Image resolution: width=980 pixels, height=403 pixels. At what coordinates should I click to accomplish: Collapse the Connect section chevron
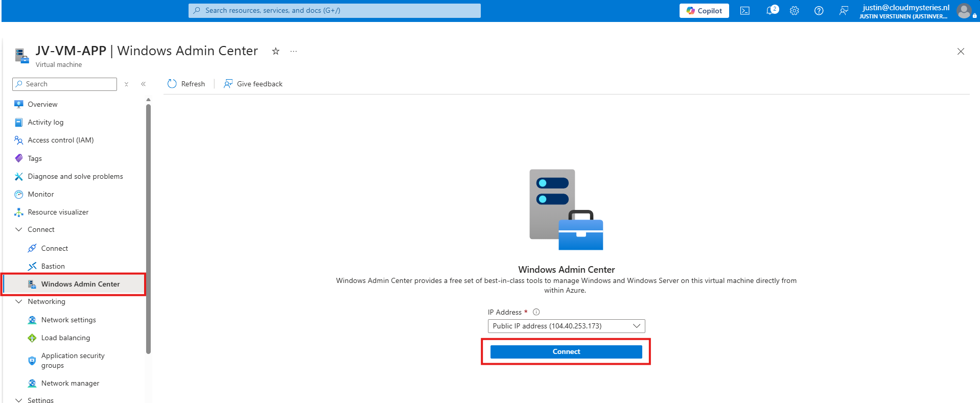pos(19,229)
